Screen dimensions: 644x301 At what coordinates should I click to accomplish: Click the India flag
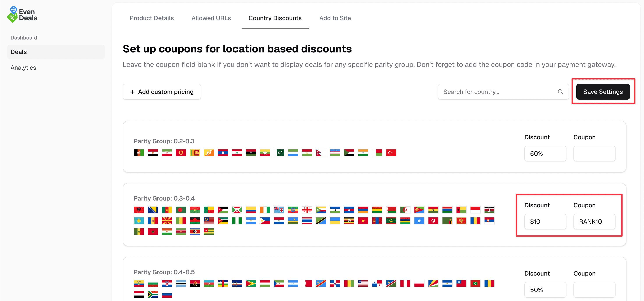363,152
